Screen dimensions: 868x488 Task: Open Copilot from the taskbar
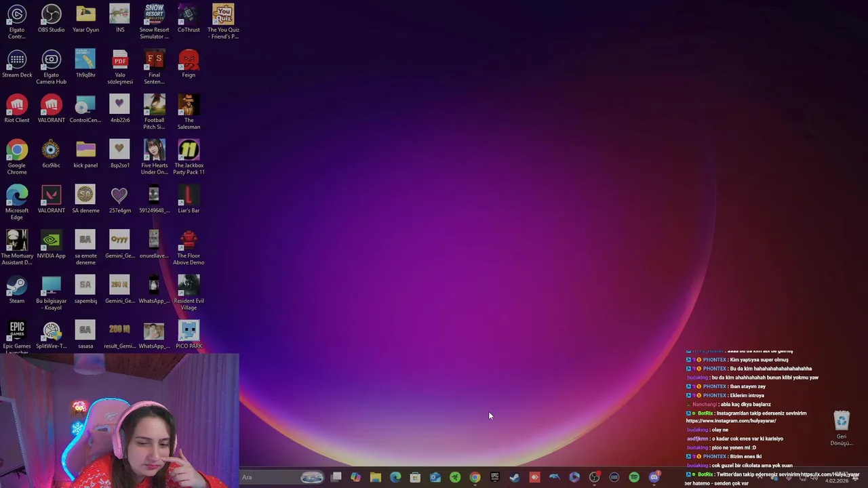355,477
